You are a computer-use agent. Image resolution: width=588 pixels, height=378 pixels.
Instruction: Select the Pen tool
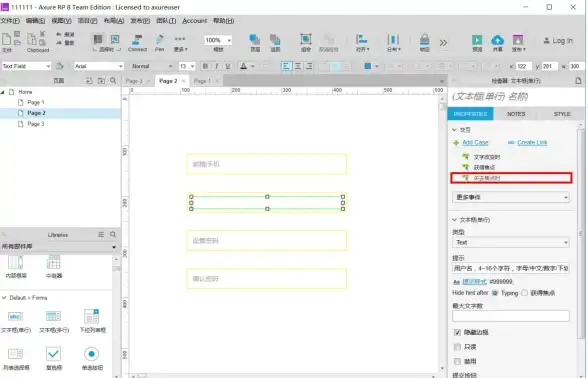pyautogui.click(x=159, y=42)
